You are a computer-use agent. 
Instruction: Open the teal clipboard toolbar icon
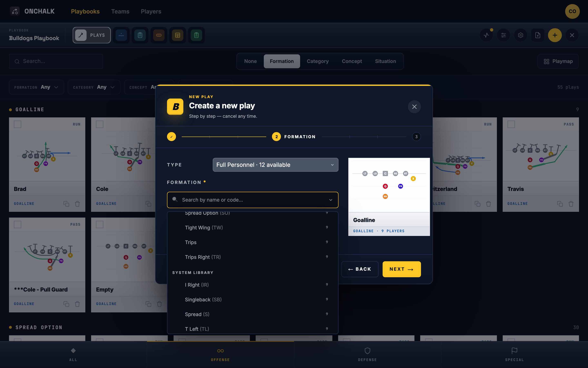coord(140,35)
